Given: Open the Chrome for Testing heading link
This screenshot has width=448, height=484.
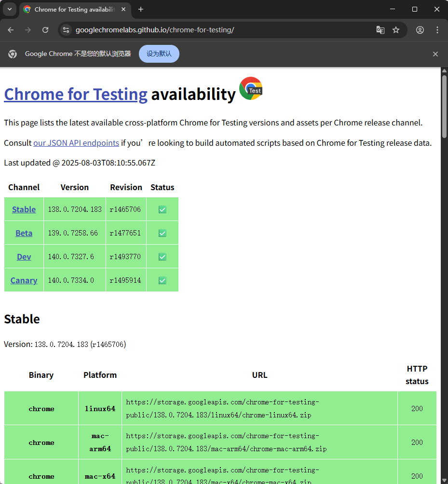Looking at the screenshot, I should click(x=76, y=94).
